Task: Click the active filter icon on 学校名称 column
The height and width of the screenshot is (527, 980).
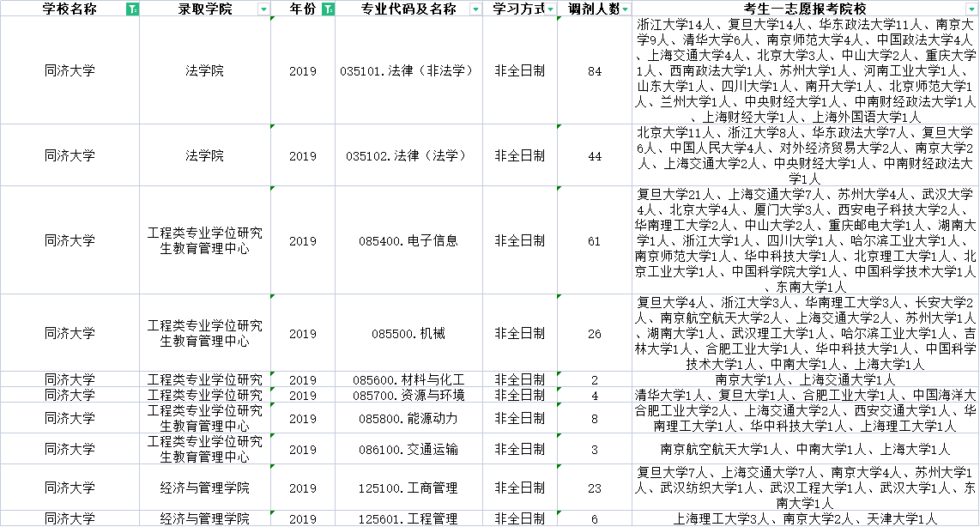Action: 130,9
